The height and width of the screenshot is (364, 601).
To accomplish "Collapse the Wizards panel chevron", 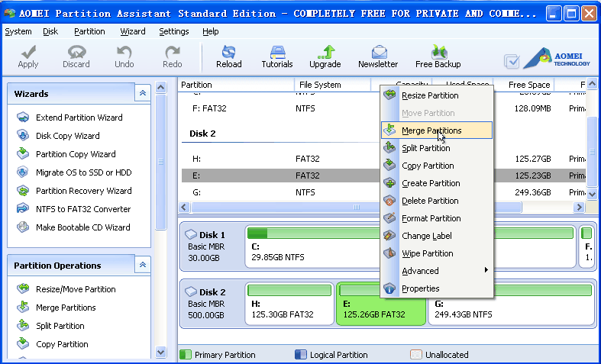I will pos(143,93).
